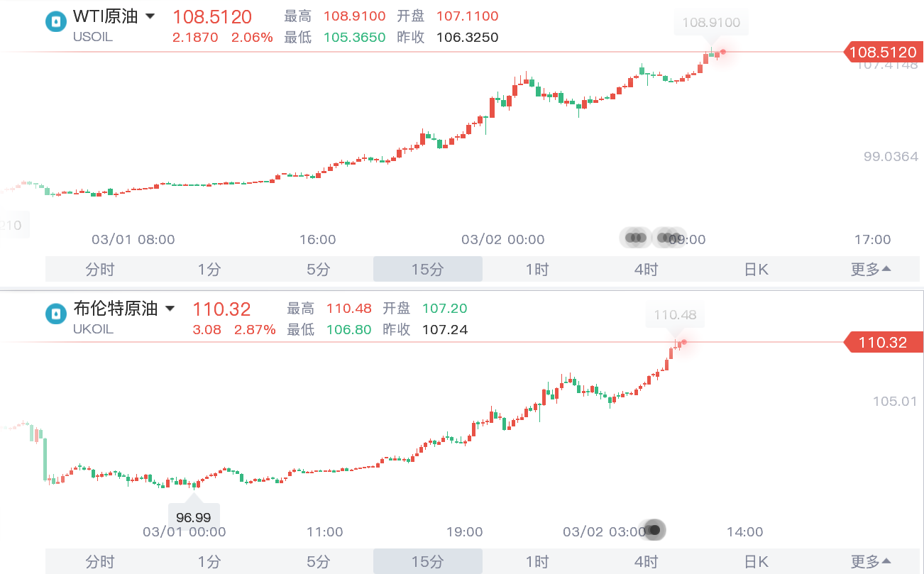Select 4时 interval on WTI chart
The height and width of the screenshot is (574, 924).
647,269
